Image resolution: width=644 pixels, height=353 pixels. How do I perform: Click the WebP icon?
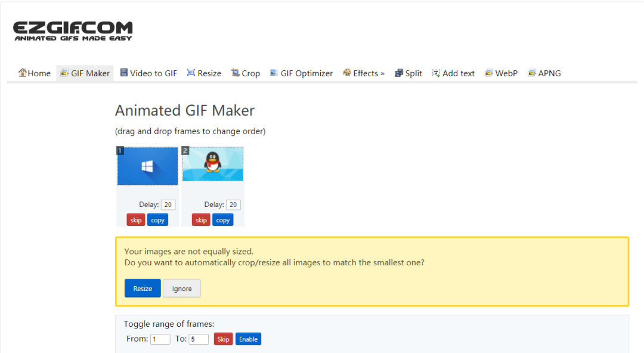tap(488, 73)
